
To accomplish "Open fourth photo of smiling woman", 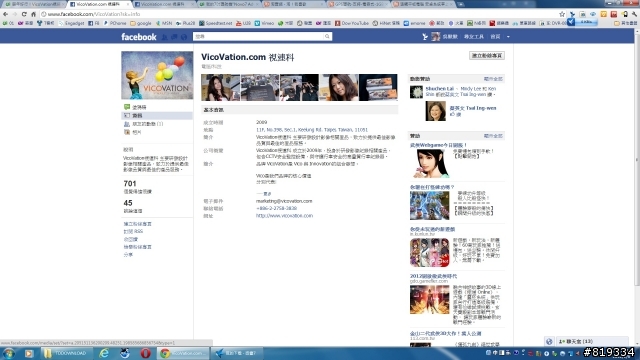I will 339,87.
